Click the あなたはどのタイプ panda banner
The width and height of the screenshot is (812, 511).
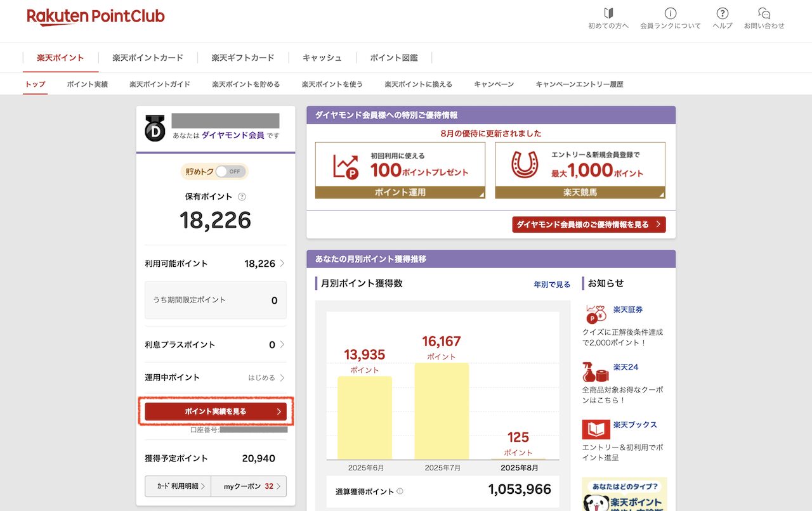pos(624,495)
